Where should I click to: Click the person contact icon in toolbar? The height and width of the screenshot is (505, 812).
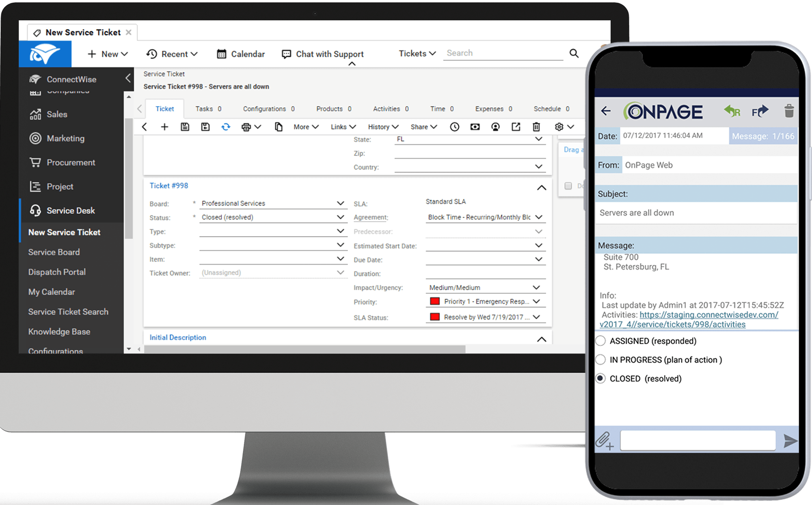click(x=495, y=127)
